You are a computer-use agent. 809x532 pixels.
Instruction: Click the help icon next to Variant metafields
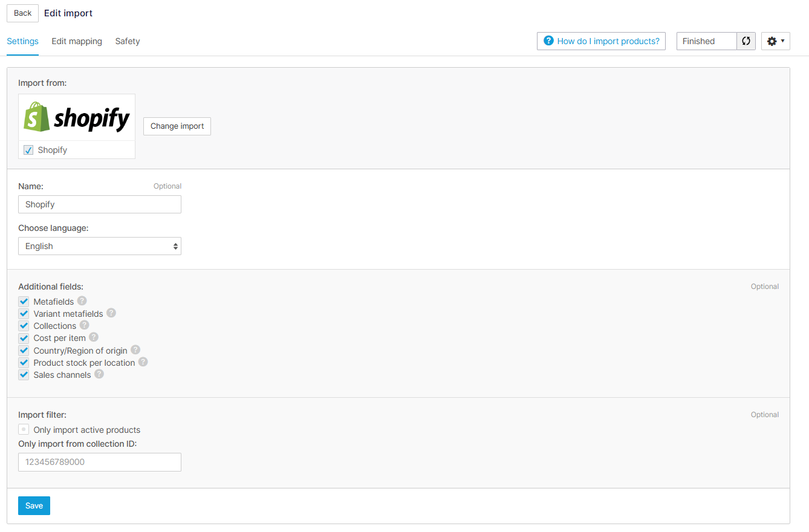point(111,313)
